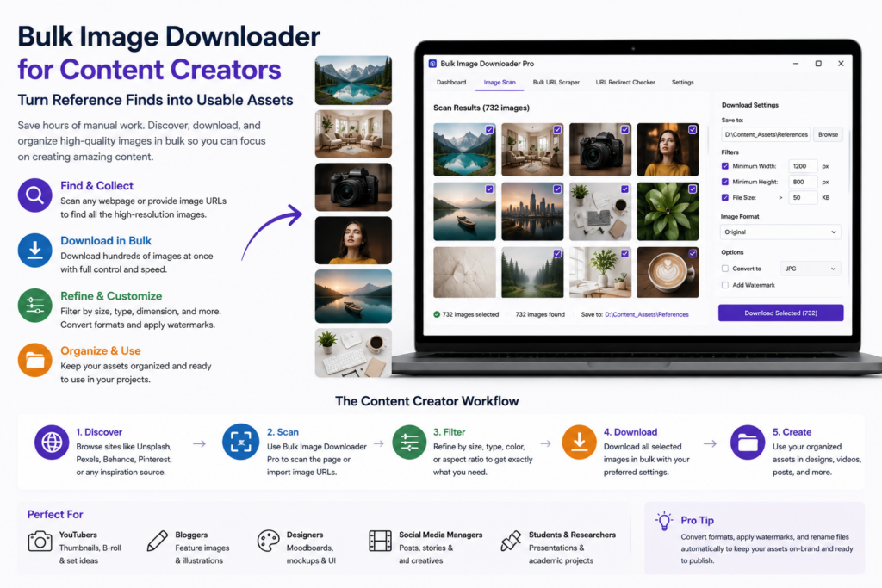Click the "Scan Results (732 images)" heading
882x588 pixels.
tap(481, 108)
